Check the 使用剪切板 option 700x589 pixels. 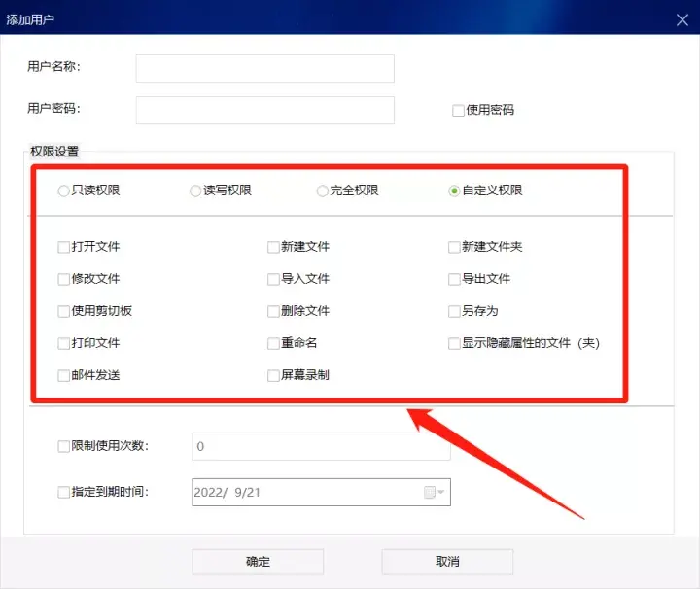pos(63,311)
